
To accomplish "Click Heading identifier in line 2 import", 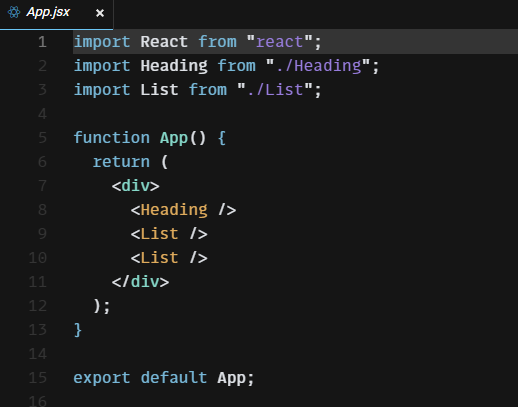I will 174,66.
